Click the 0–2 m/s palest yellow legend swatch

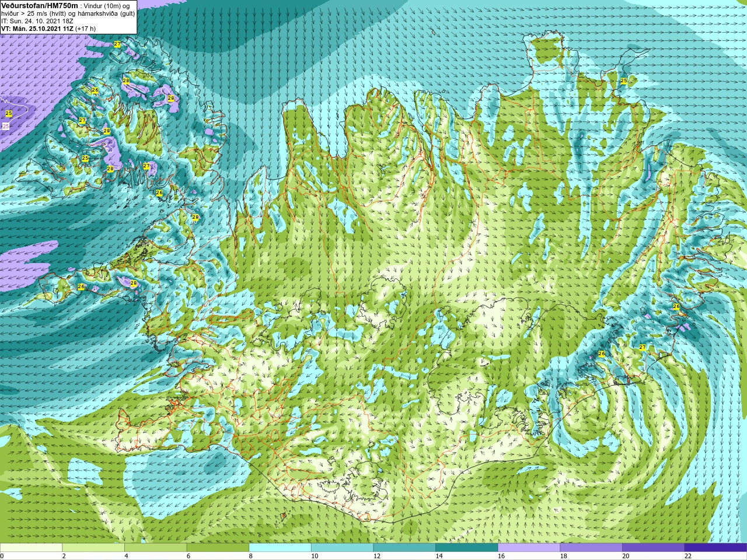pos(31,548)
